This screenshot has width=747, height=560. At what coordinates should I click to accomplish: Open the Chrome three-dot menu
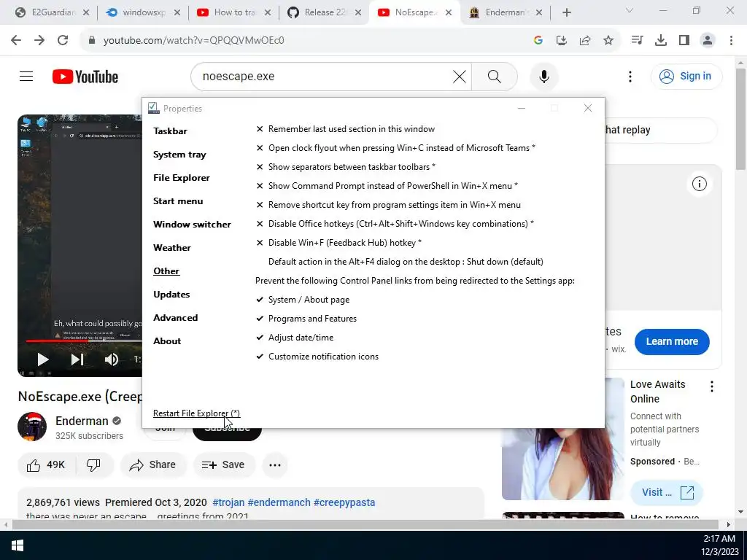coord(731,41)
